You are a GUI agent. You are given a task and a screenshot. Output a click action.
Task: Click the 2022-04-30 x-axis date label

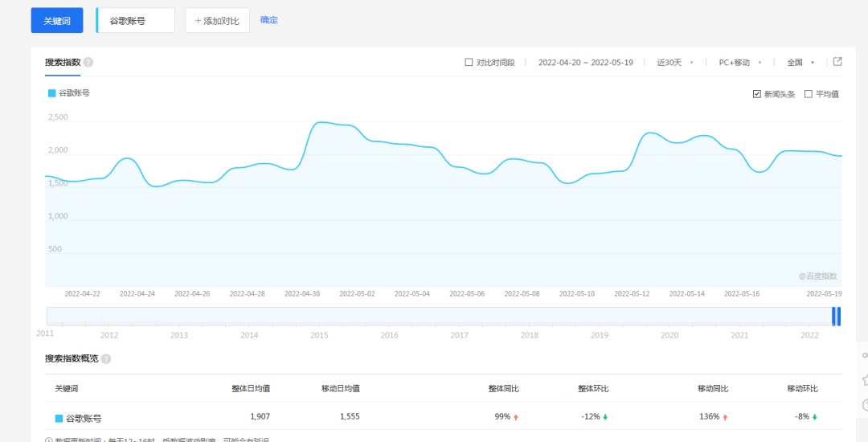point(302,294)
